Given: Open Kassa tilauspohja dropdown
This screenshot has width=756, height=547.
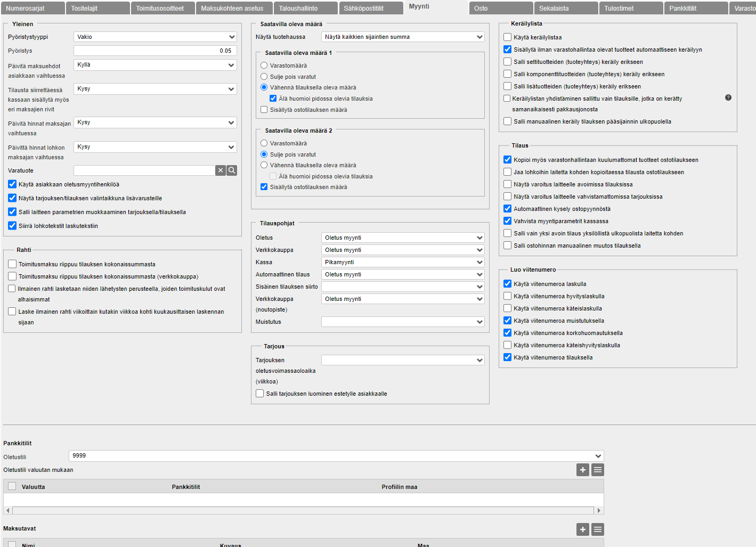Looking at the screenshot, I should click(x=403, y=262).
